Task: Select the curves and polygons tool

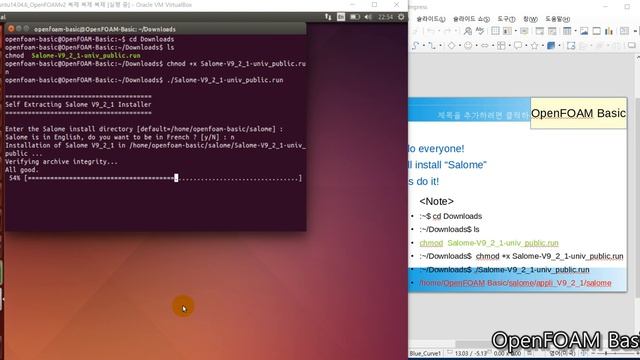Action: (x=416, y=46)
